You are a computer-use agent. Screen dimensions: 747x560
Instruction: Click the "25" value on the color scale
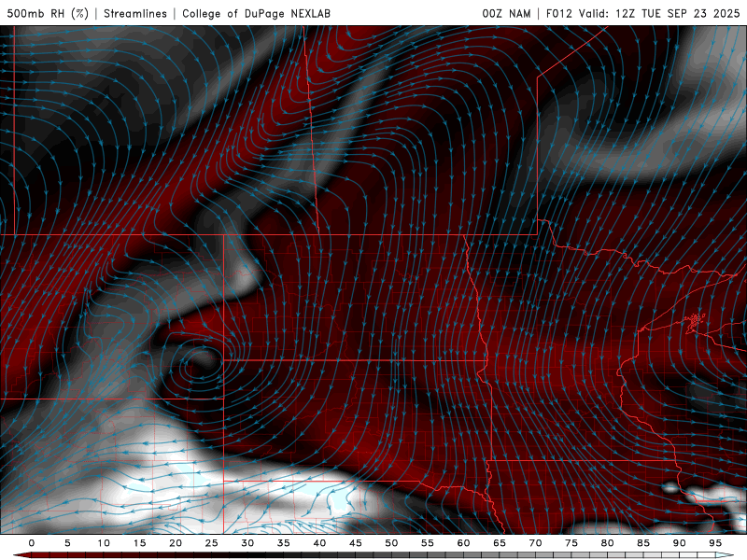tap(212, 543)
